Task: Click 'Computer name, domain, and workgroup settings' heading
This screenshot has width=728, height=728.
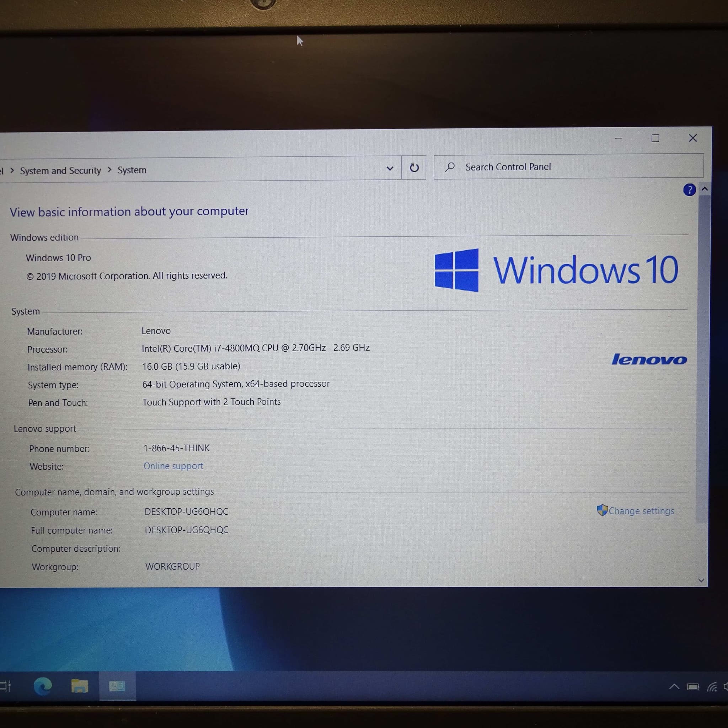Action: (114, 492)
